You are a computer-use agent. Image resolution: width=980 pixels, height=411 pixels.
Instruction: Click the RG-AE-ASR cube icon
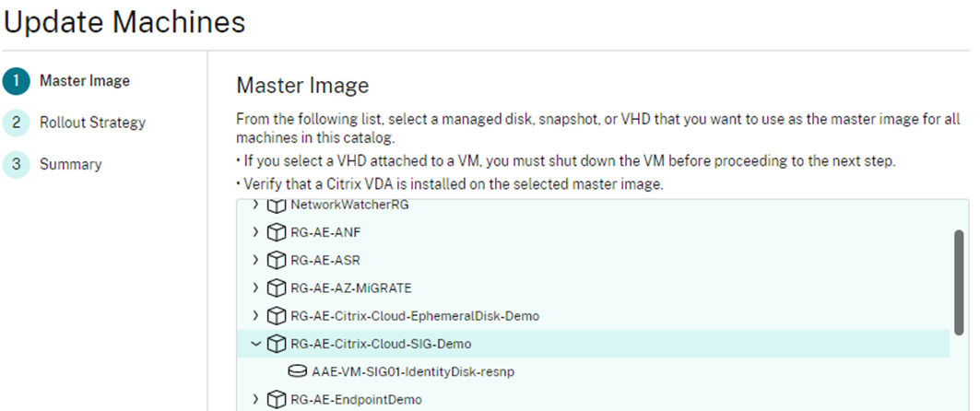click(x=276, y=260)
